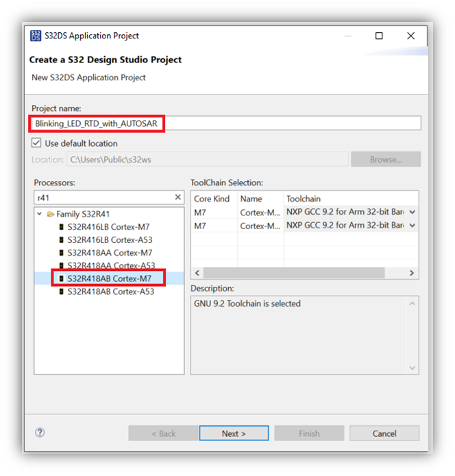Collapse the Family S32R41 tree node
This screenshot has height=476, width=455.
(40, 214)
